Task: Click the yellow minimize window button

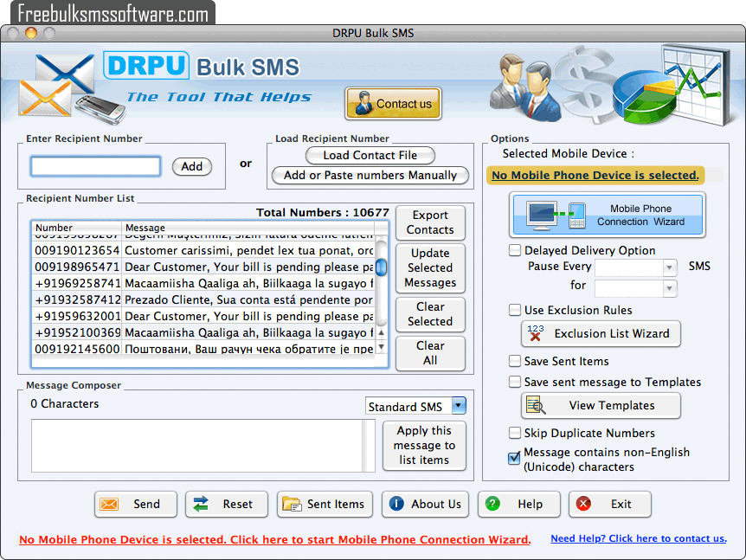Action: click(x=31, y=33)
